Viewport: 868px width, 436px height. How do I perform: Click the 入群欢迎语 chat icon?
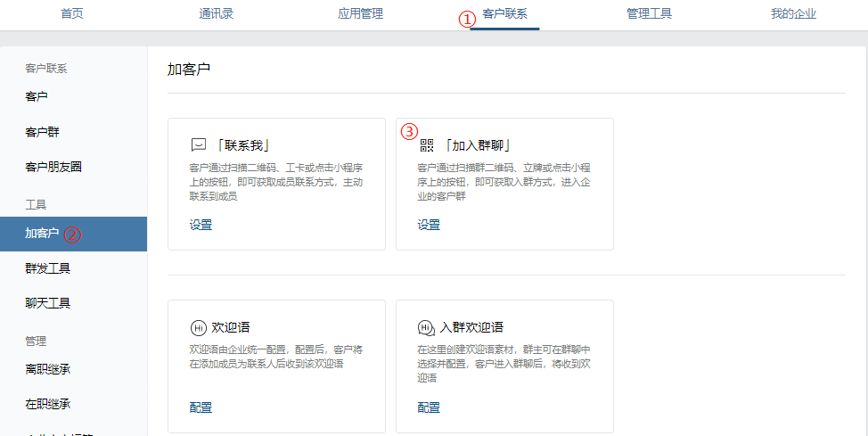click(x=426, y=327)
